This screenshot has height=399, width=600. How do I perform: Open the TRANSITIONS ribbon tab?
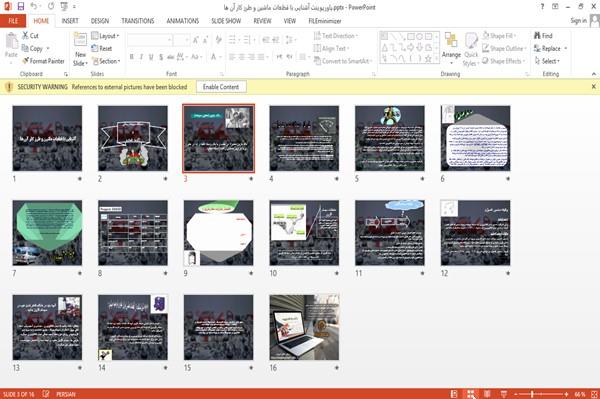click(x=138, y=21)
